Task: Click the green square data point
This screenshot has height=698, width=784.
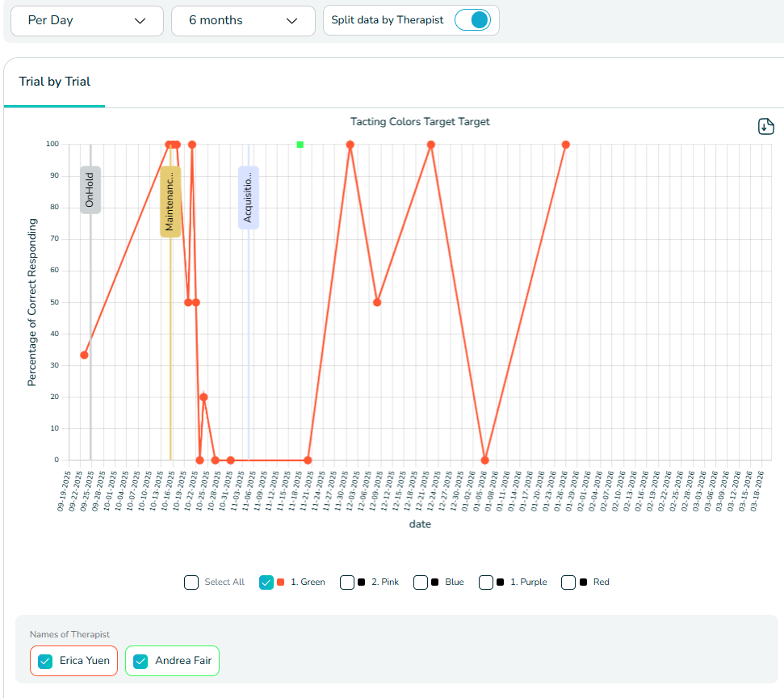Action: tap(300, 145)
